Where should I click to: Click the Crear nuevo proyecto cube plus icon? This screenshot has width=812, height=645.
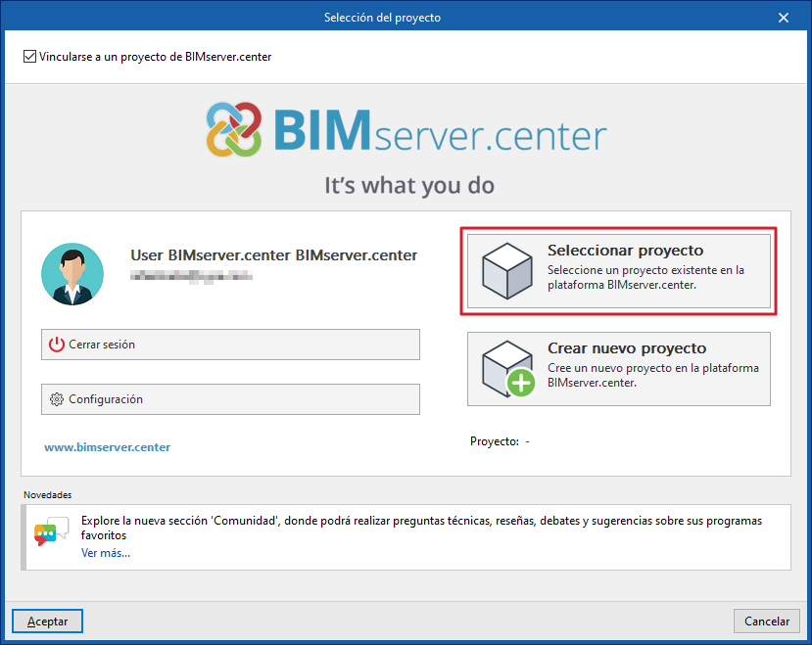pyautogui.click(x=508, y=369)
